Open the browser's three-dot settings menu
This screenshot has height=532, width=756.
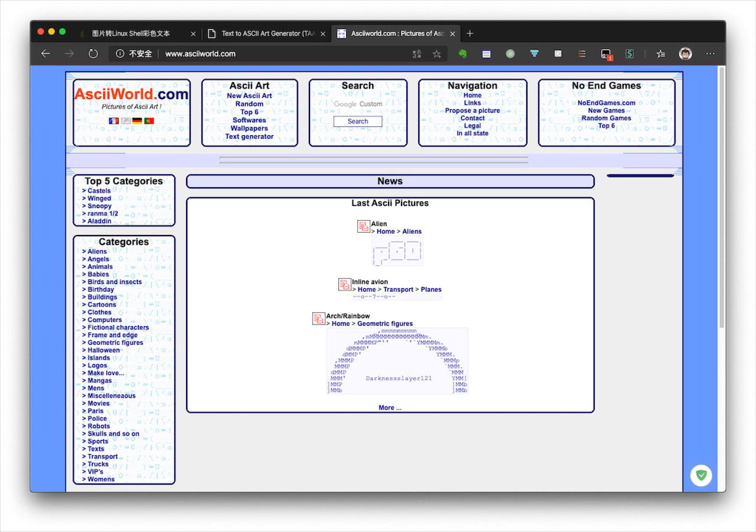[x=711, y=54]
